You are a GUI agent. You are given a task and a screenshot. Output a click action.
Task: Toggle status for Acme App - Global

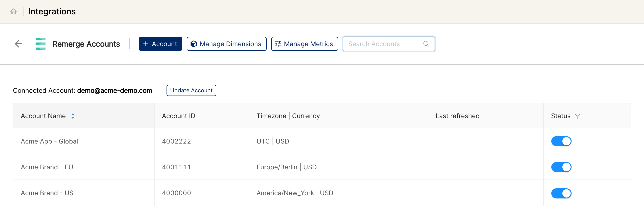(x=561, y=141)
